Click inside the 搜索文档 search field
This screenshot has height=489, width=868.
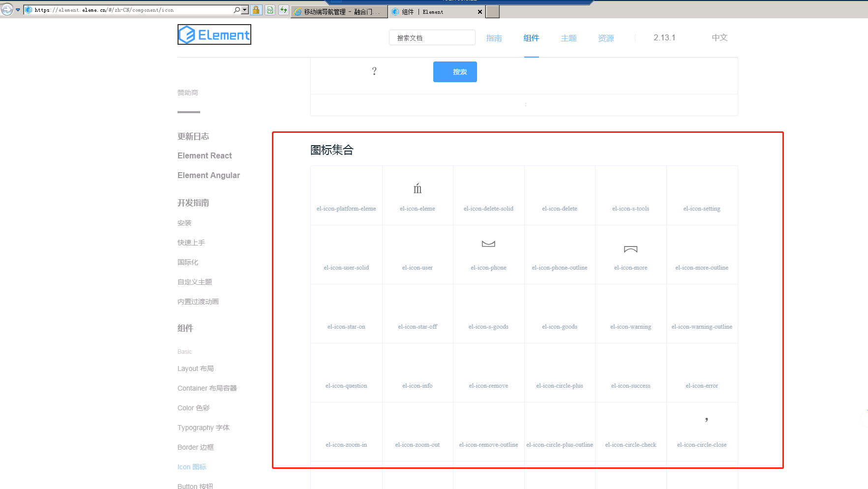(432, 37)
